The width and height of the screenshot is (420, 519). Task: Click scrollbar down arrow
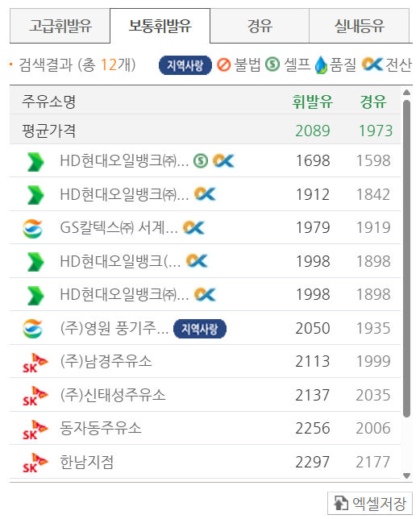[407, 476]
